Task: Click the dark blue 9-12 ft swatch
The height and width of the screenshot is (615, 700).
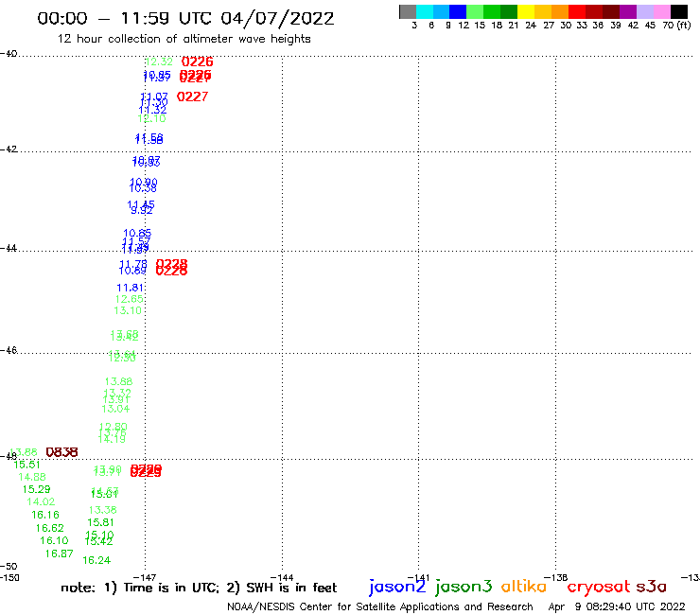Action: click(x=458, y=11)
